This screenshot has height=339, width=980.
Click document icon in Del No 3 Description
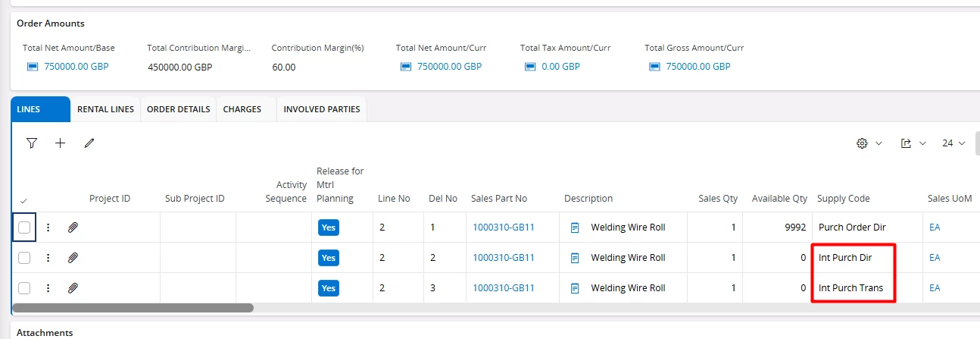575,288
